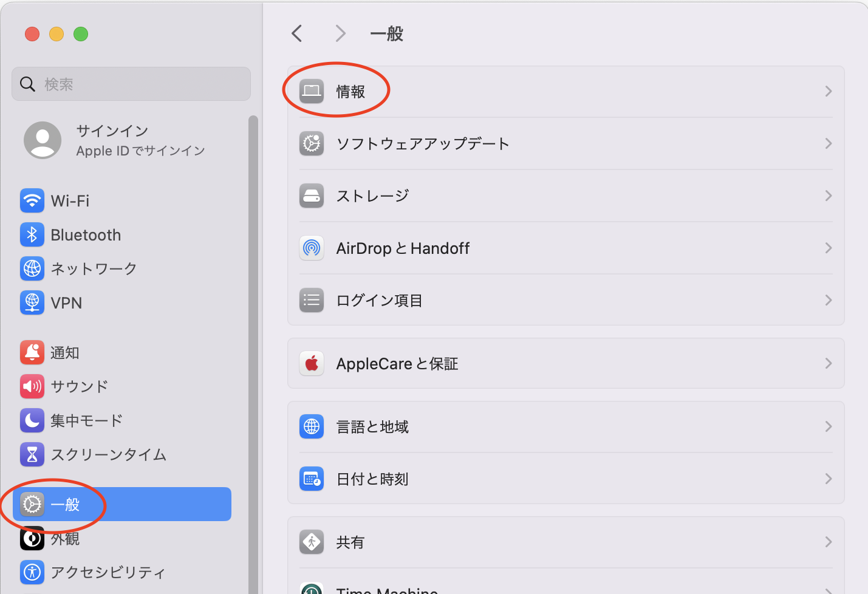
Task: Click the AirDrop と Handoff icon
Action: tap(312, 248)
